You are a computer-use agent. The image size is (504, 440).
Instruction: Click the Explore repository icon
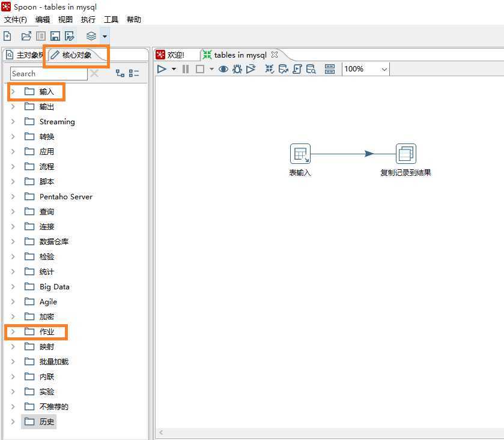click(41, 36)
